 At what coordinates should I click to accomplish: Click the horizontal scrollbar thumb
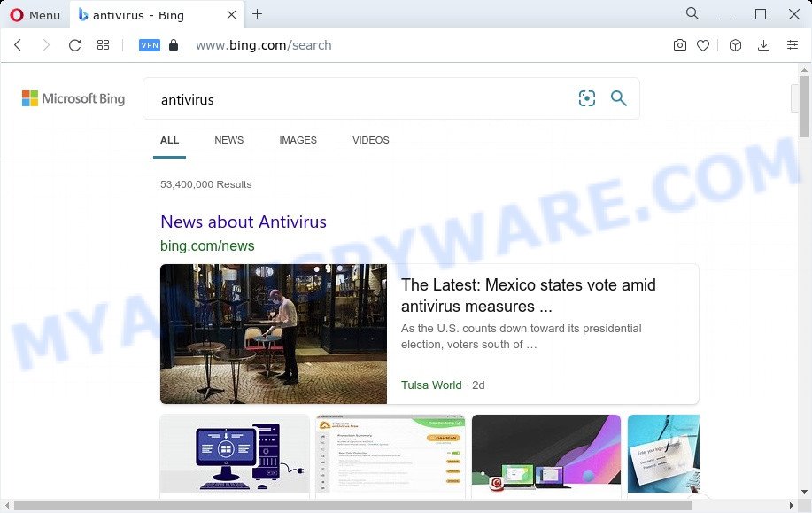point(352,505)
